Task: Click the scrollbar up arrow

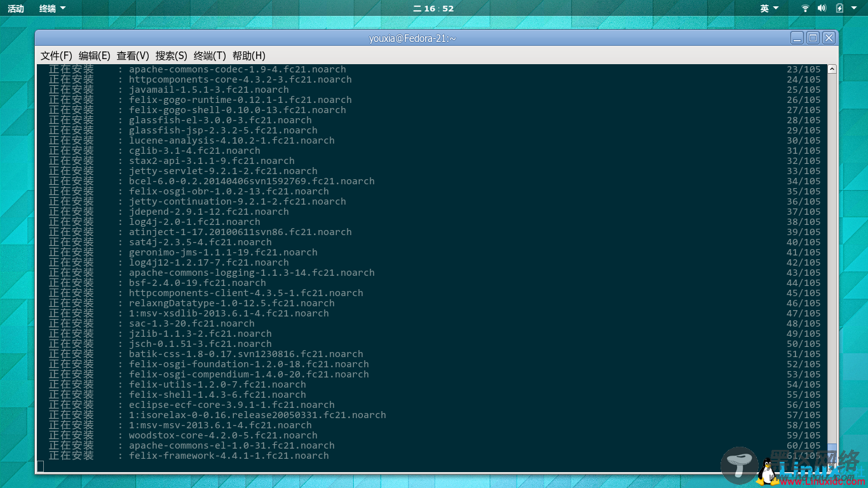Action: coord(832,69)
